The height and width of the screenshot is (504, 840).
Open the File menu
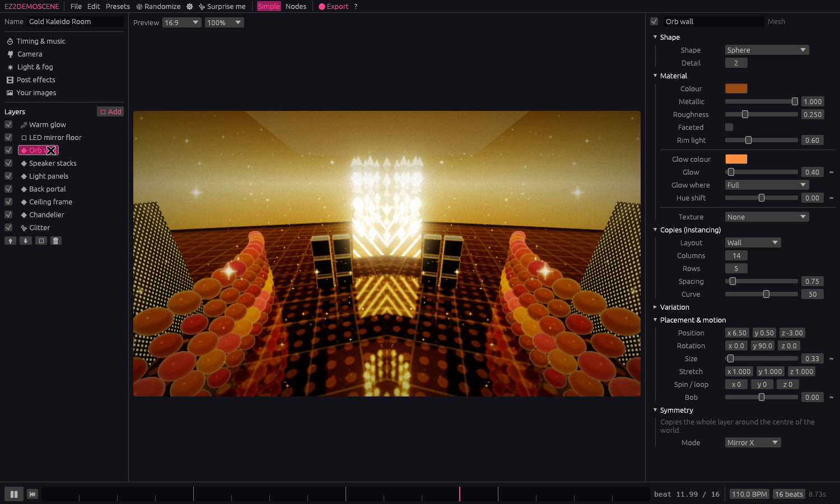point(76,7)
